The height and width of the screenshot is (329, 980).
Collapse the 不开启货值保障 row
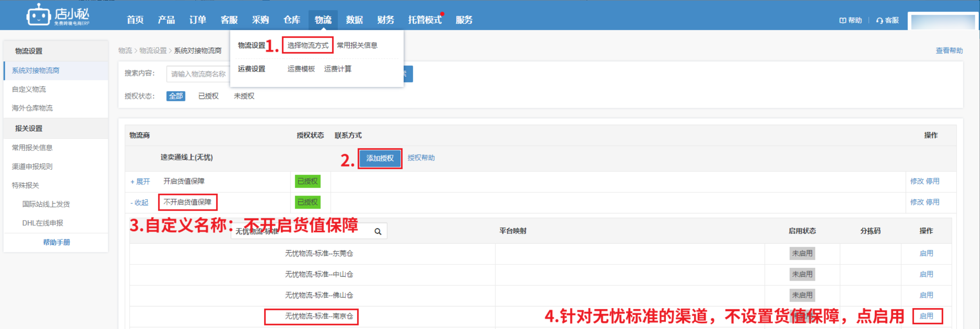(x=139, y=203)
